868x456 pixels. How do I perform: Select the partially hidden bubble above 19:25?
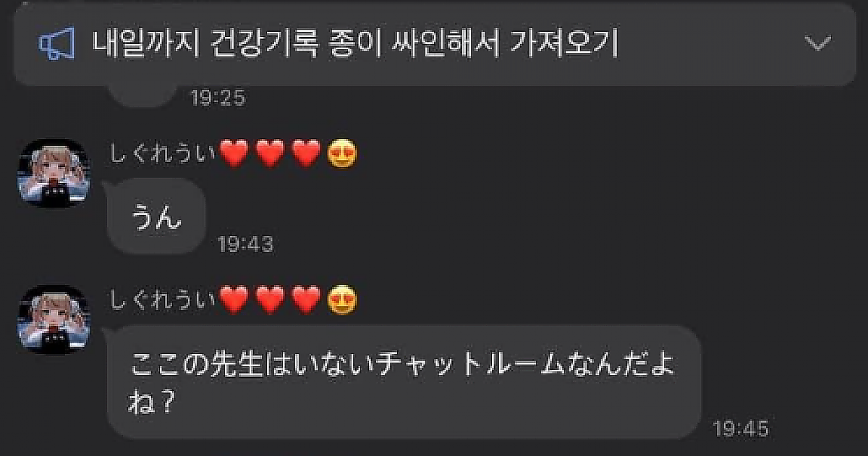(x=142, y=96)
